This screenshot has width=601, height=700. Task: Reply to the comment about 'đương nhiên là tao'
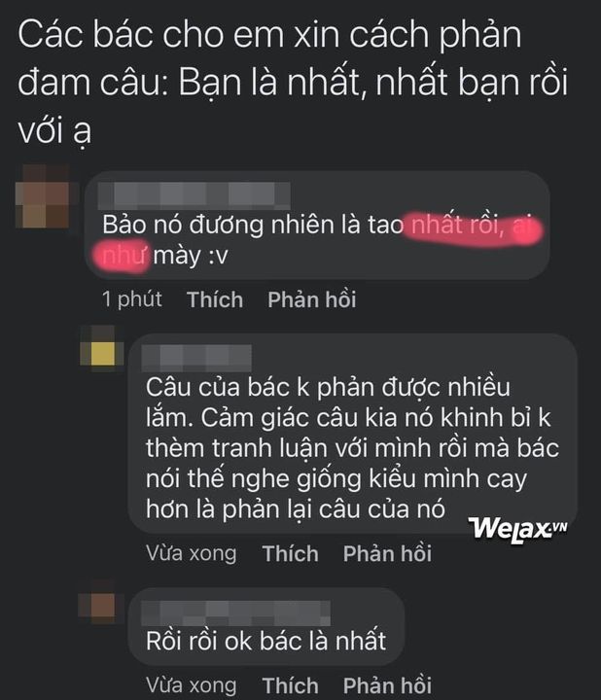coord(311,299)
